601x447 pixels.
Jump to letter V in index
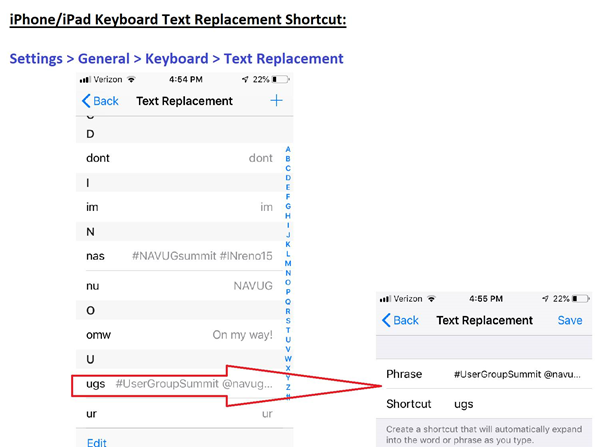pos(288,349)
